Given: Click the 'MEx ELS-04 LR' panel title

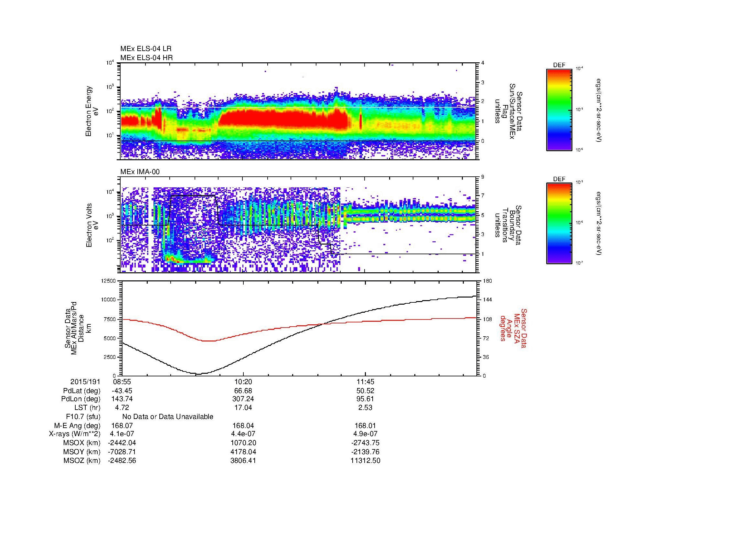Looking at the screenshot, I should tap(146, 49).
